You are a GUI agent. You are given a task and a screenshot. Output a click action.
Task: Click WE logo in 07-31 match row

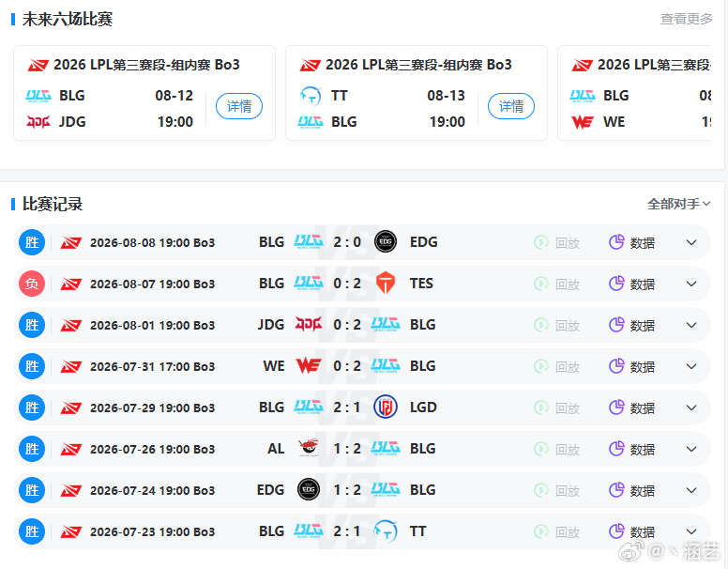coord(309,365)
